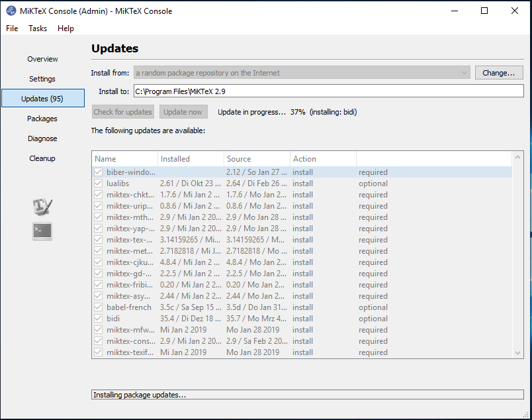The height and width of the screenshot is (420, 532).
Task: Sort by the Source column header
Action: 257,159
